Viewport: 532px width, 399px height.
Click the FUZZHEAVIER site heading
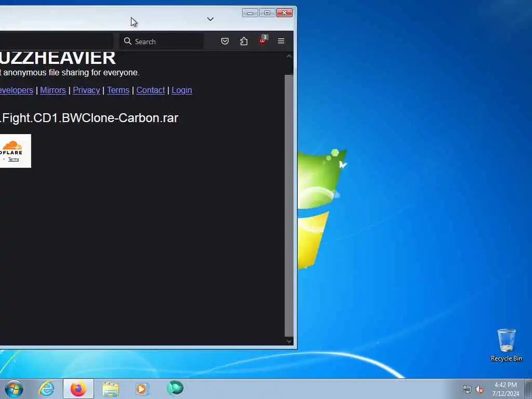click(58, 58)
